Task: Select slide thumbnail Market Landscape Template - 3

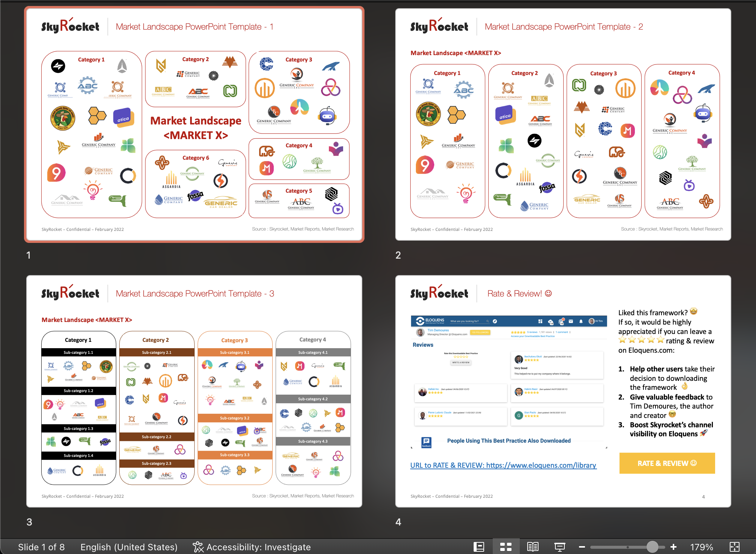Action: click(194, 391)
